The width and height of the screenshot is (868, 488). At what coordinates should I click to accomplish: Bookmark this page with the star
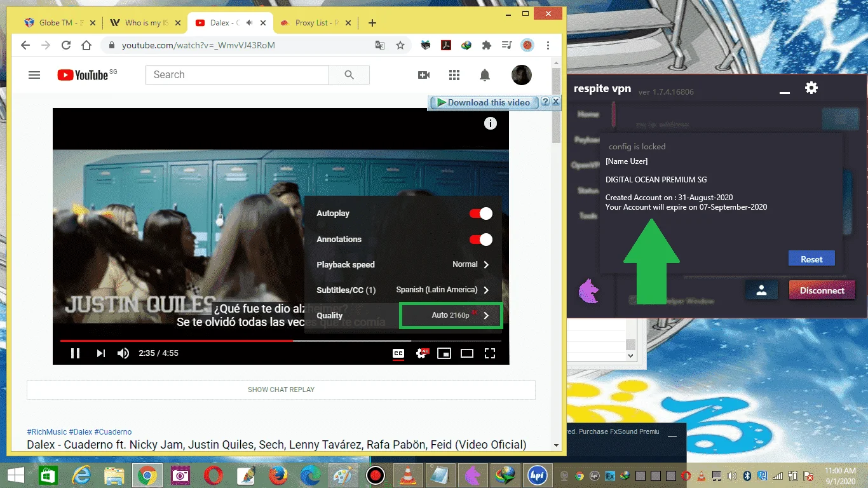[400, 45]
